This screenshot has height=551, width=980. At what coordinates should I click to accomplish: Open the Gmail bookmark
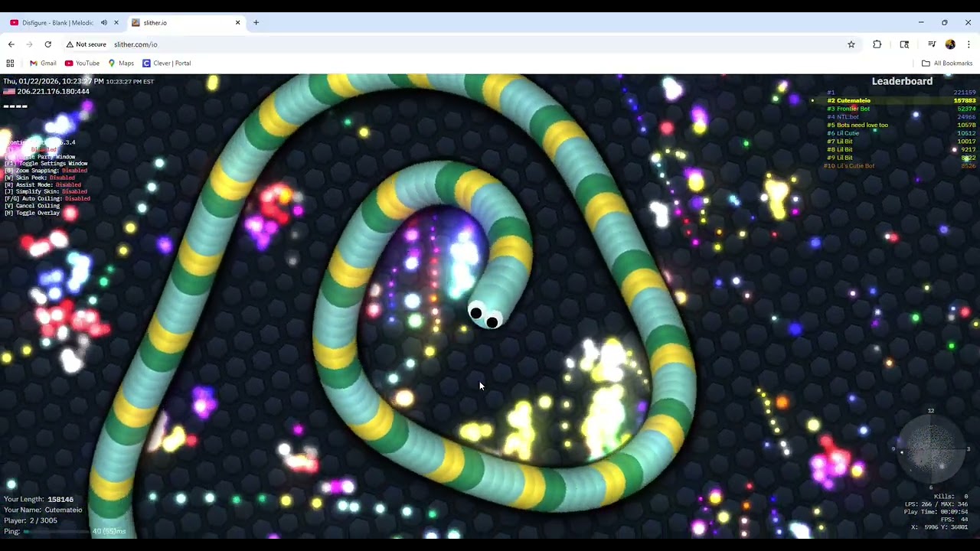(x=43, y=63)
